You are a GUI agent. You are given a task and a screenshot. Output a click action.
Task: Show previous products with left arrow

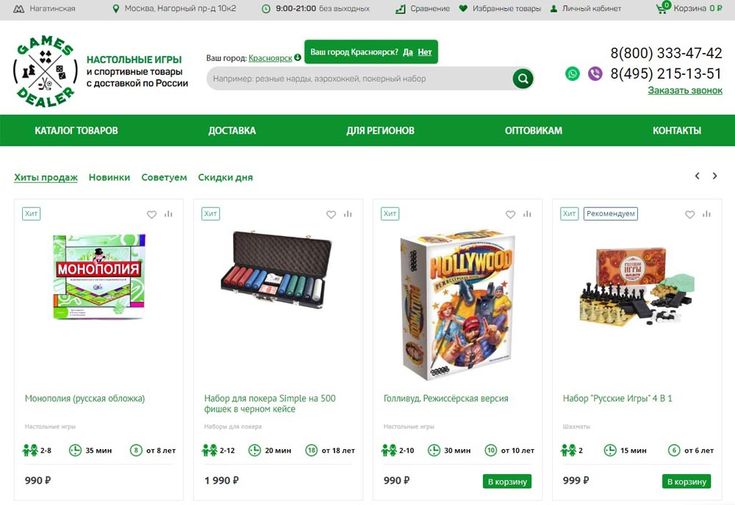(697, 176)
